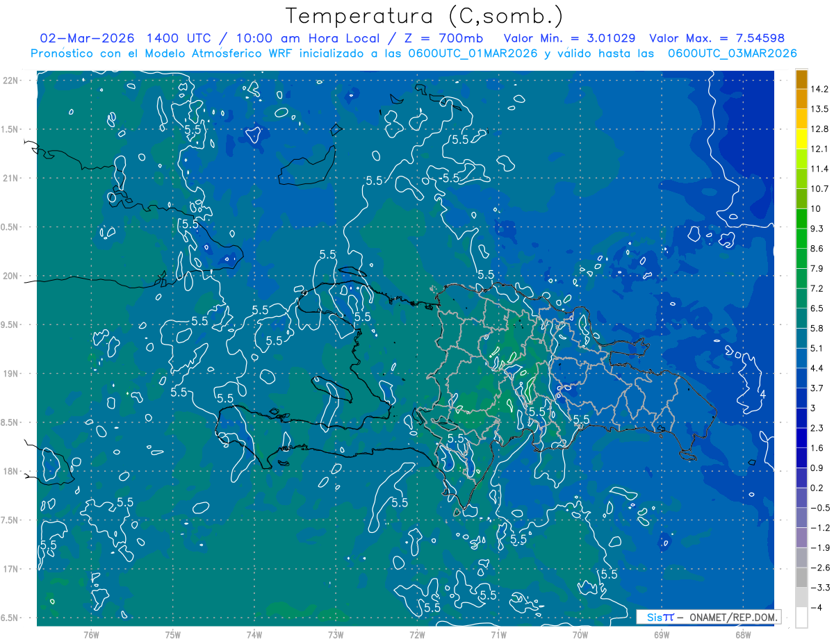Click the 68W longitude label

point(743,635)
